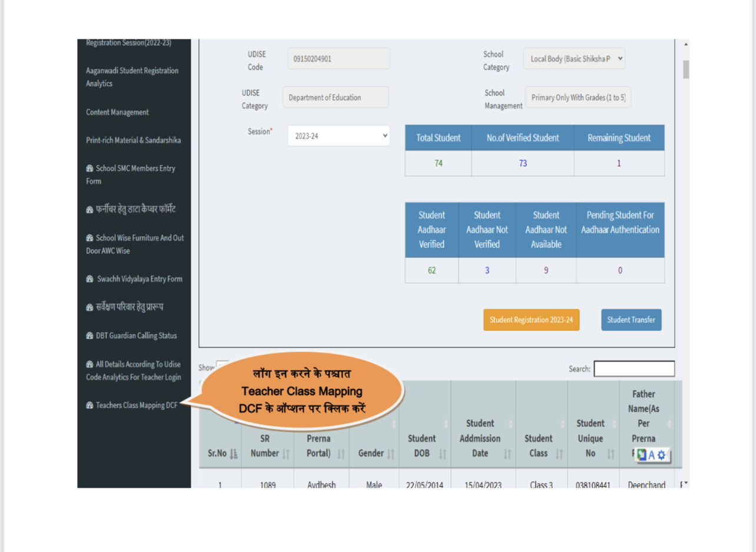This screenshot has height=552, width=756.
Task: Click the icon beside DBT Guardian Calling Status
Action: coord(89,336)
